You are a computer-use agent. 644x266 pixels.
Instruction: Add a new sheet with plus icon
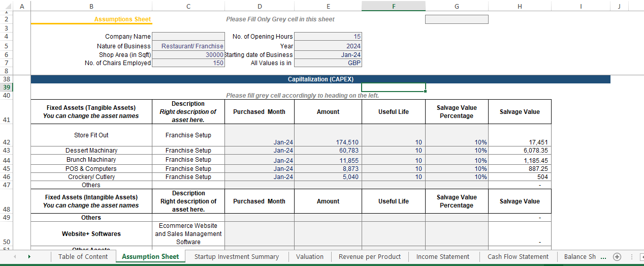(617, 257)
